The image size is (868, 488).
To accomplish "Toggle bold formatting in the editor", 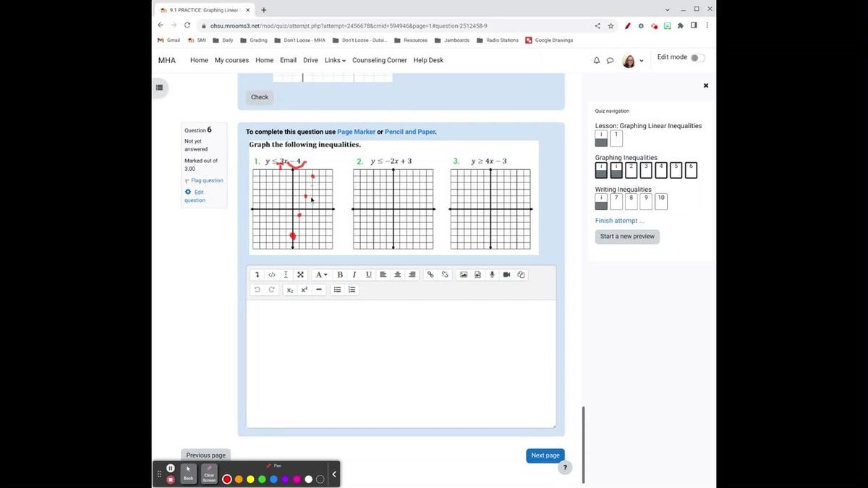I will pyautogui.click(x=340, y=274).
